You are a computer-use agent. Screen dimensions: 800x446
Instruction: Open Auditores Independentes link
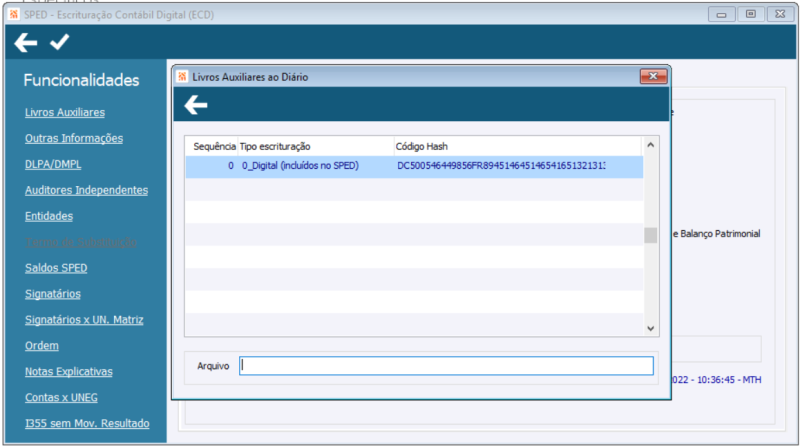click(86, 190)
